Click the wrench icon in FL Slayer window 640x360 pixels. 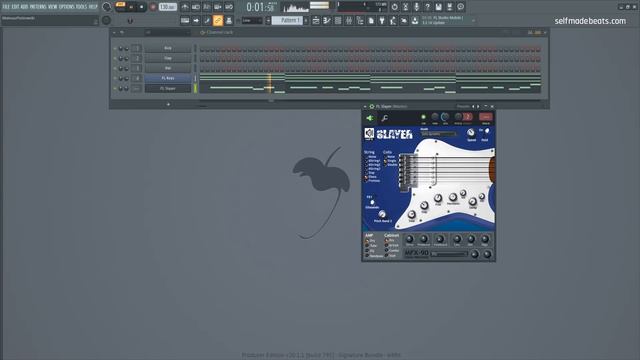point(384,118)
